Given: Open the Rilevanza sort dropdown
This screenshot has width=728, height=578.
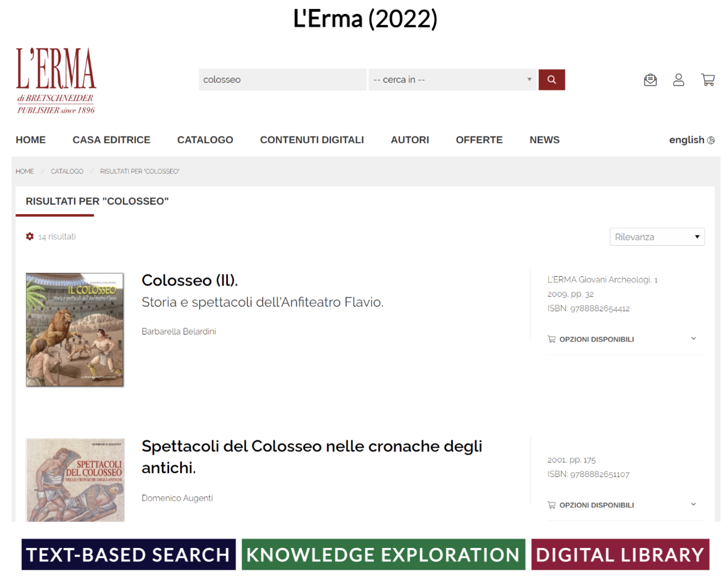Looking at the screenshot, I should point(657,237).
